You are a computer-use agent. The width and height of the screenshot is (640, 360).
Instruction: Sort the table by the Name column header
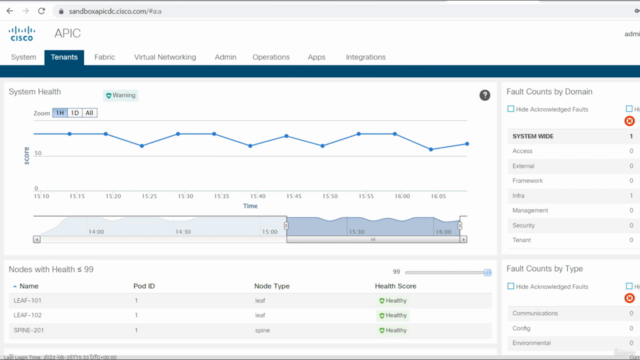coord(29,286)
